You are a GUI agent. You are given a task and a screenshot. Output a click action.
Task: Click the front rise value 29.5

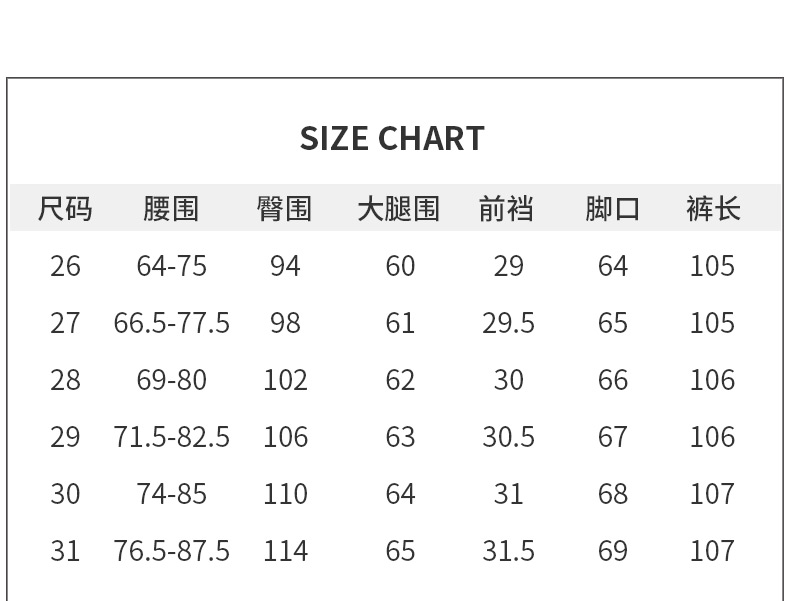(508, 323)
